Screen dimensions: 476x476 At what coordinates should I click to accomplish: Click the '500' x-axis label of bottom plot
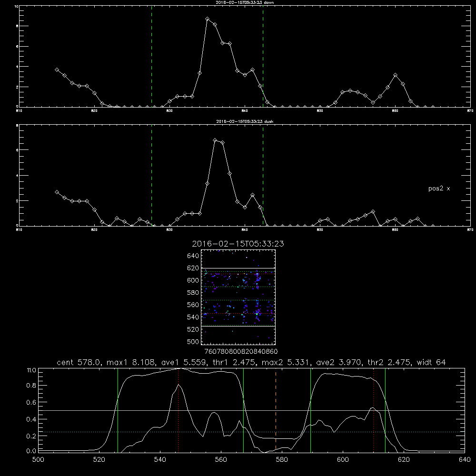pos(38,460)
